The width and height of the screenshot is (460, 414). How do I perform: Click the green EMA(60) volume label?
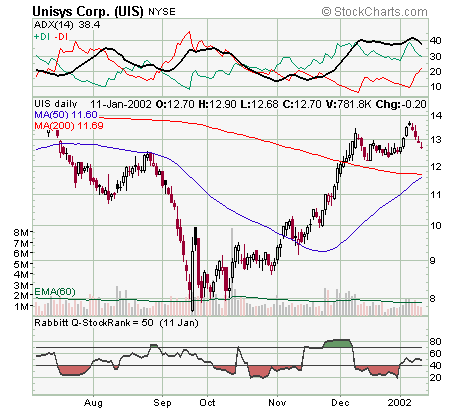tap(55, 292)
